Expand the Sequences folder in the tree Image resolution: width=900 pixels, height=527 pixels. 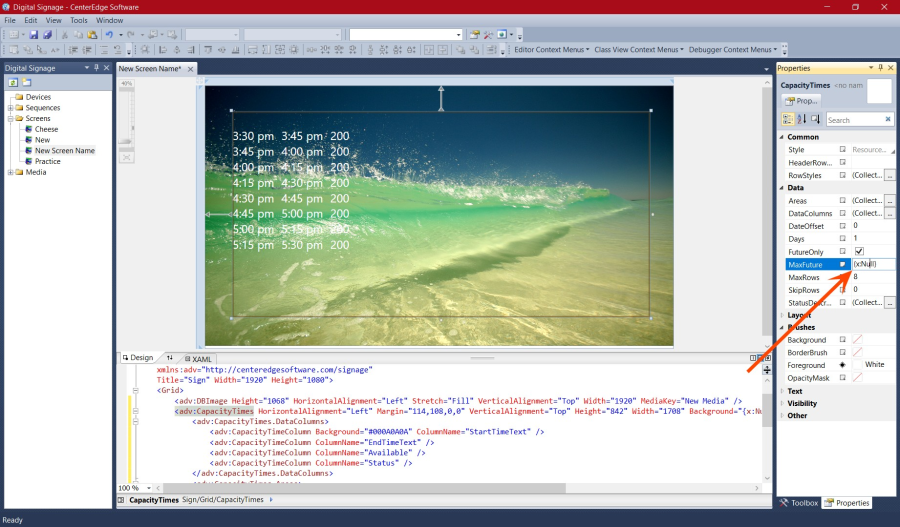(x=10, y=108)
